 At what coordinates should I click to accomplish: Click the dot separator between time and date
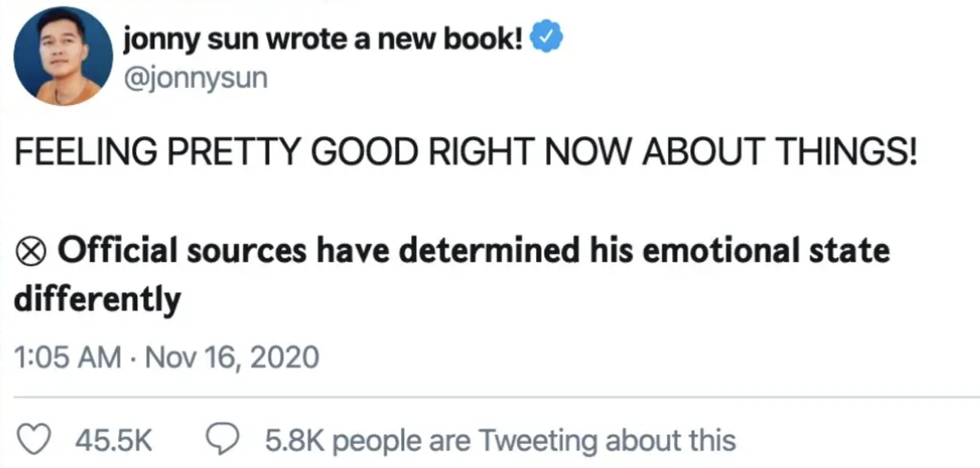tap(133, 358)
